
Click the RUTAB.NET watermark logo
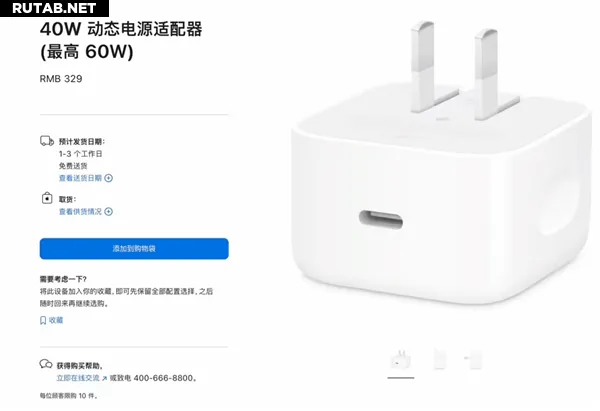click(54, 8)
